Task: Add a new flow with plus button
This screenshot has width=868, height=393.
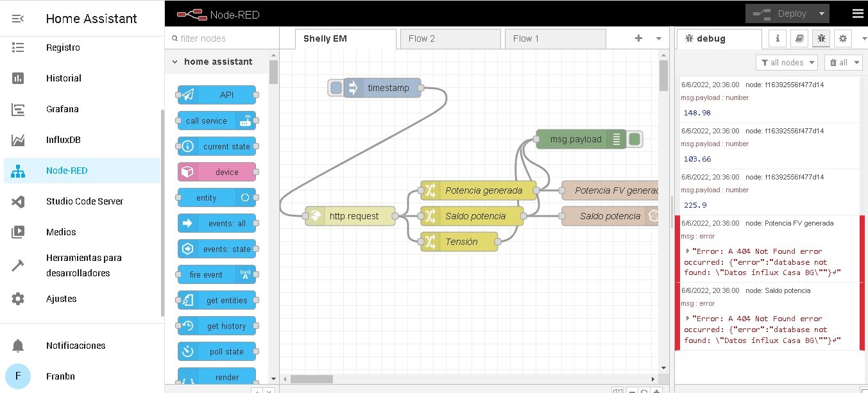Action: coord(638,38)
